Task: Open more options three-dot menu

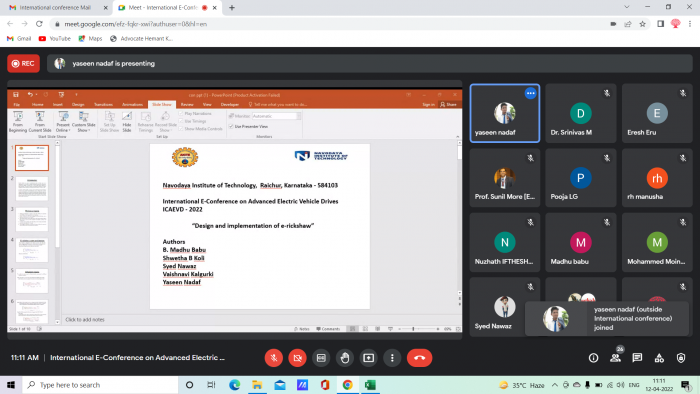Action: pyautogui.click(x=392, y=358)
